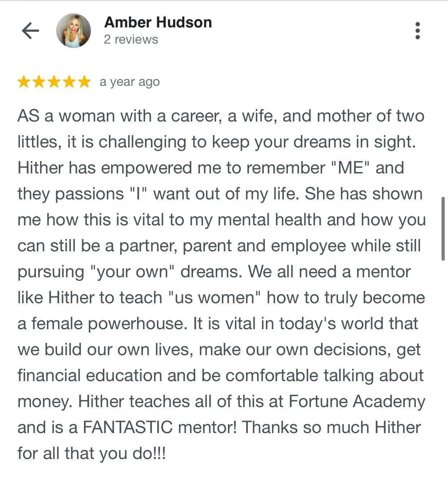This screenshot has height=485, width=448.
Task: Open the three-dot more options menu
Action: pyautogui.click(x=418, y=31)
